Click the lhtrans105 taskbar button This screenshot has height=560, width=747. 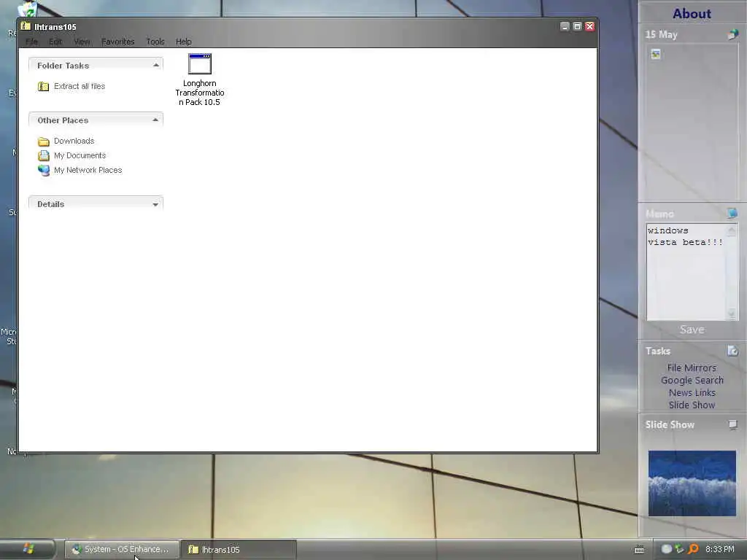239,550
